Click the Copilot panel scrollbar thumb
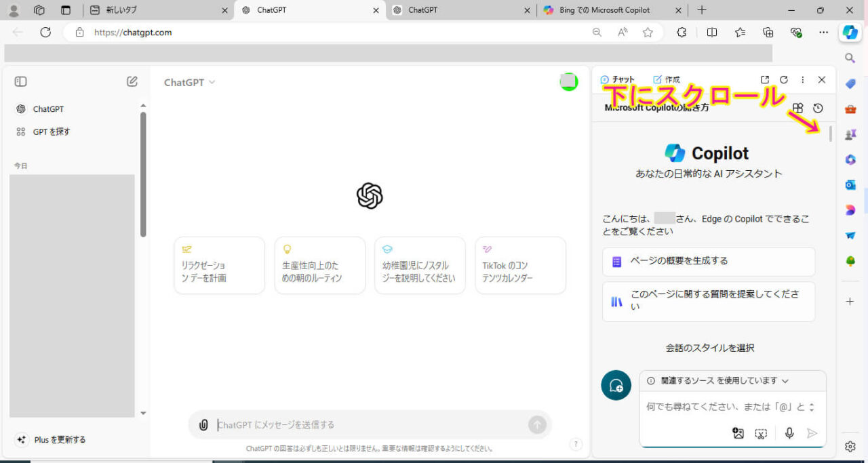Screen dimensions: 868x463 (831, 134)
